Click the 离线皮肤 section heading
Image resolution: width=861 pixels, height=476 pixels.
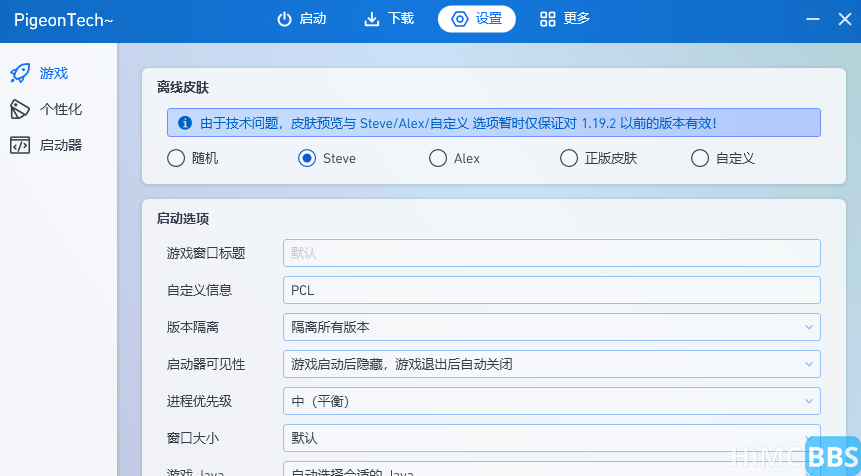pos(183,87)
